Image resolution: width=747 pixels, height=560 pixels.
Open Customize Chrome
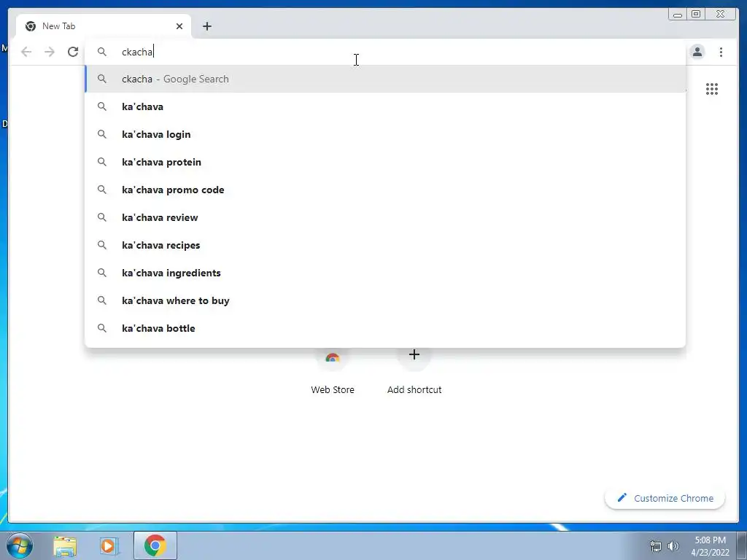(x=665, y=498)
